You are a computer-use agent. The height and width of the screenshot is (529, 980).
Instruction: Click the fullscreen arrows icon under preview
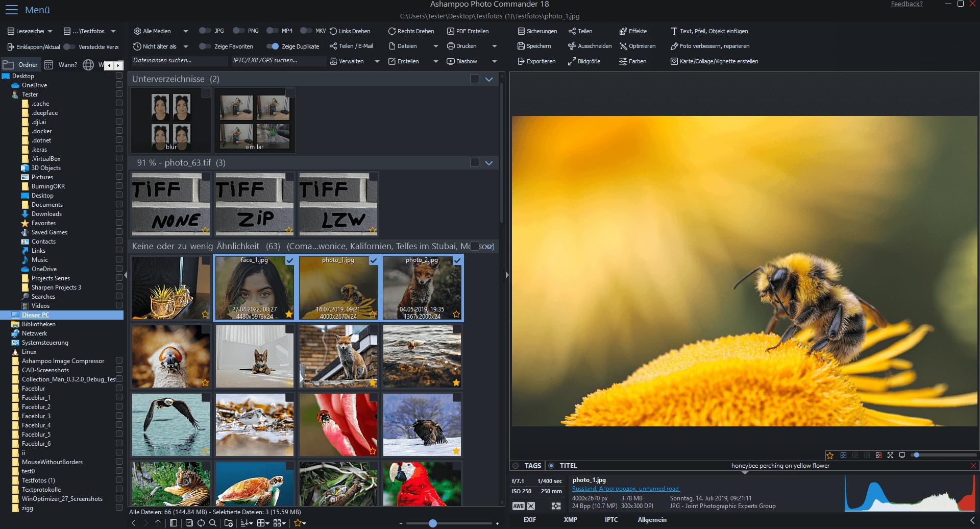point(890,455)
